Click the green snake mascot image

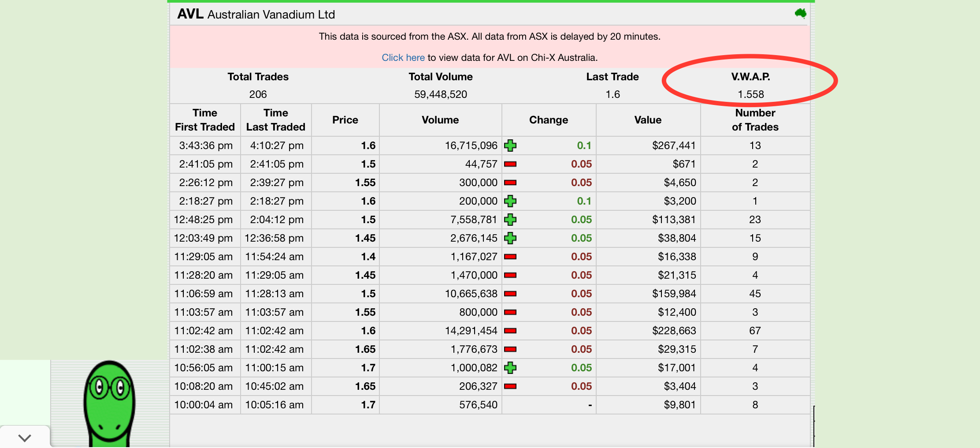click(110, 403)
